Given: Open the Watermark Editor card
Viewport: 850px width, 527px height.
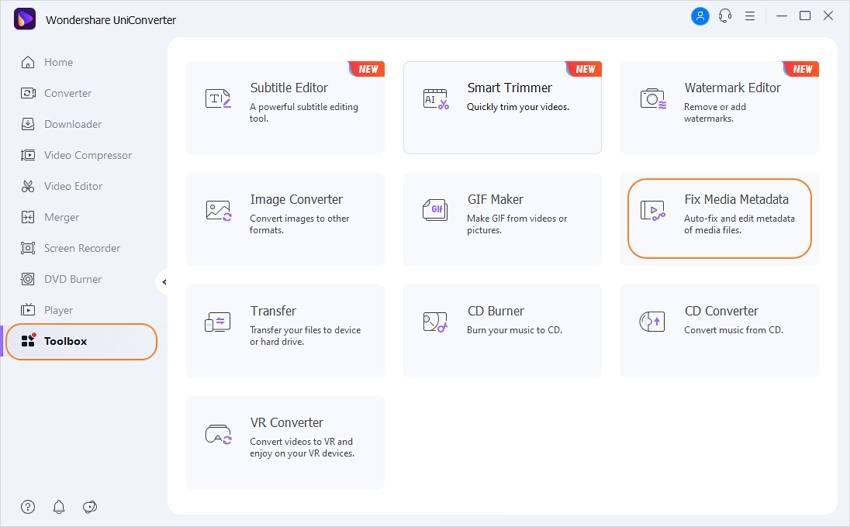Looking at the screenshot, I should click(719, 107).
